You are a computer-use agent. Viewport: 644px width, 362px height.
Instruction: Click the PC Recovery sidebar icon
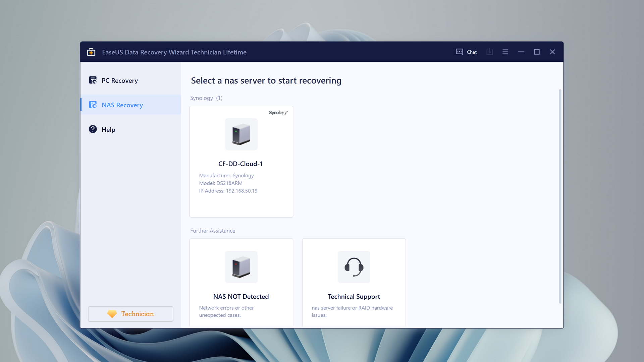93,80
